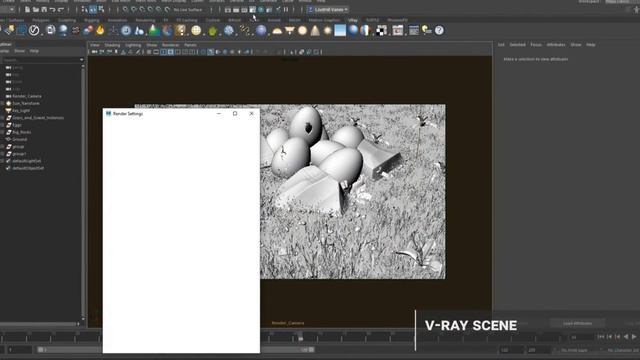Open the viewport Panels menu
640x360 pixels.
(x=191, y=45)
